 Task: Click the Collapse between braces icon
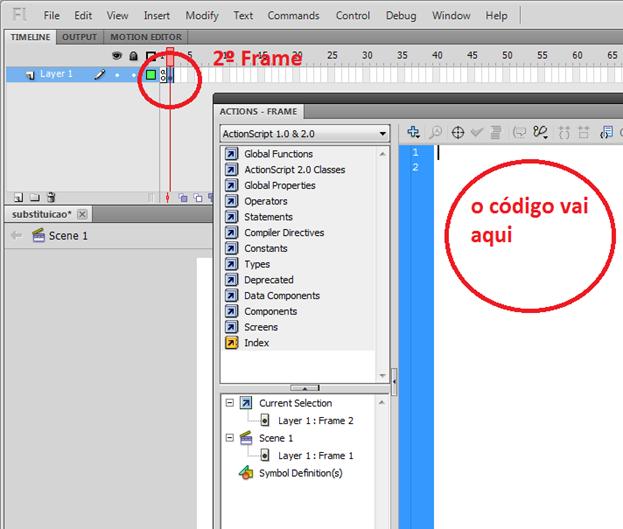coord(564,132)
